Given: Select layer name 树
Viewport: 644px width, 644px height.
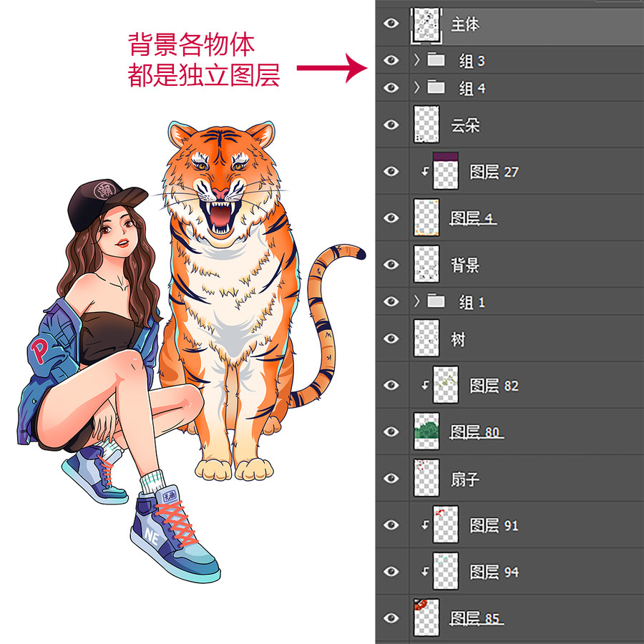Looking at the screenshot, I should point(458,339).
